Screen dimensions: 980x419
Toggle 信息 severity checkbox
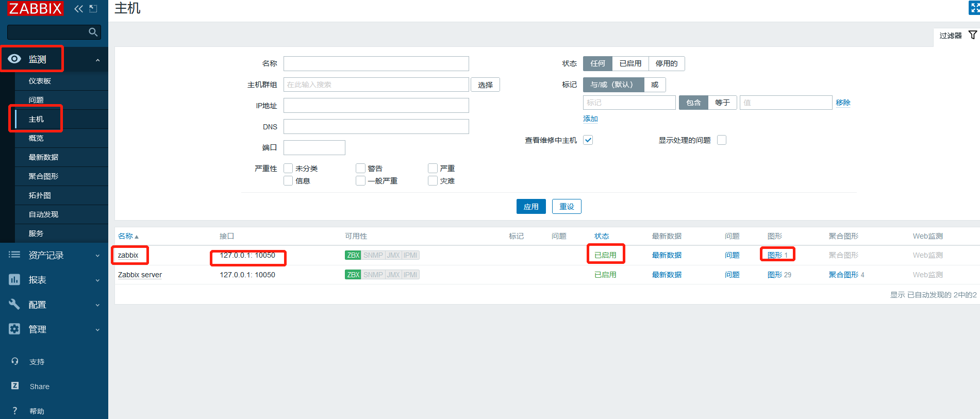click(288, 180)
